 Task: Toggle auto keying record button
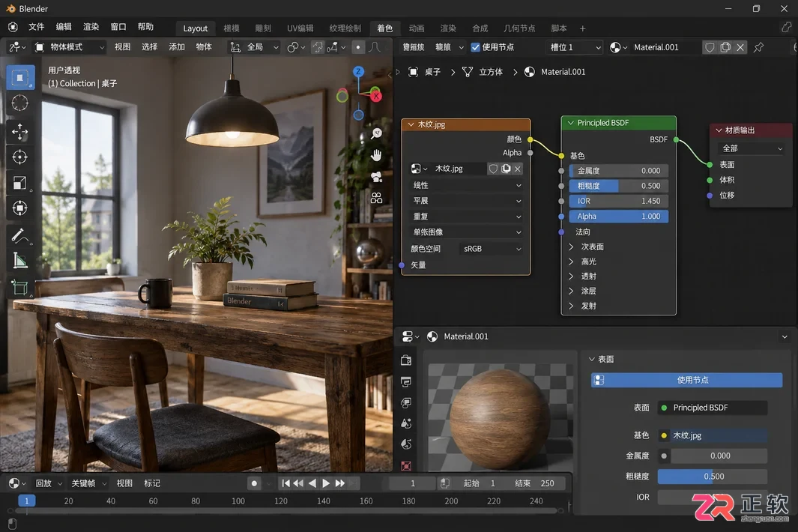(x=254, y=483)
